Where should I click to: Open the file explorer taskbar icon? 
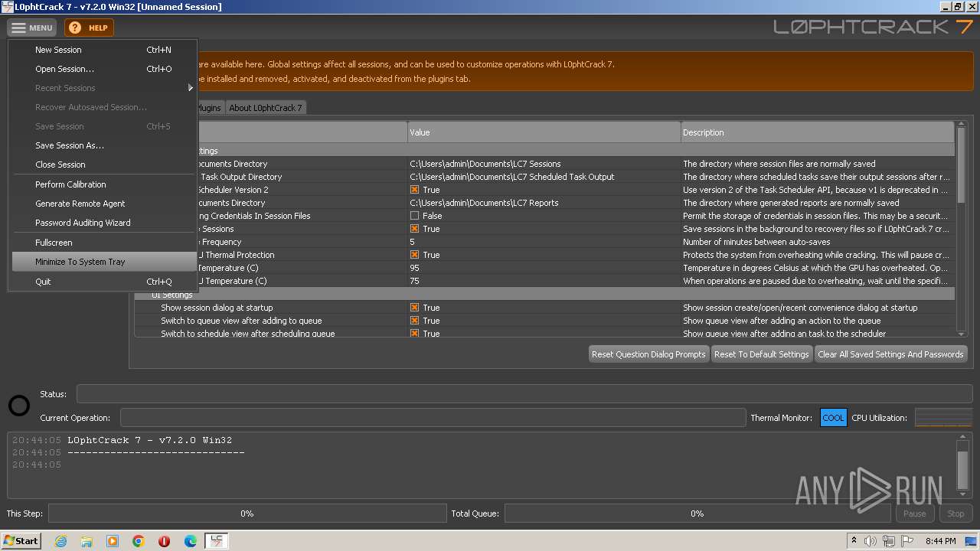[x=87, y=541]
